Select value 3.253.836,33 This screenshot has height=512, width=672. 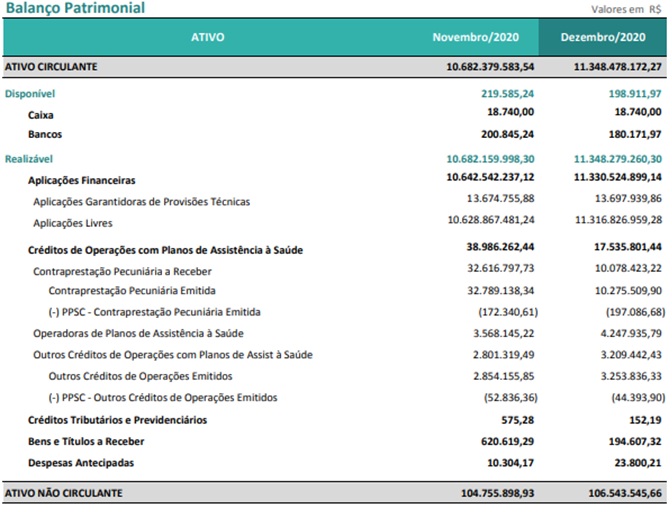(631, 376)
